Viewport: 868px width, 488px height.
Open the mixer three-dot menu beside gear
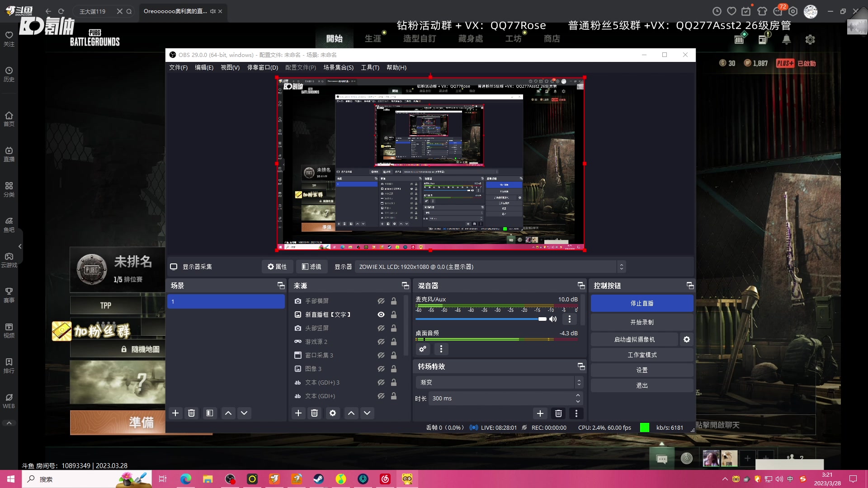coord(441,349)
